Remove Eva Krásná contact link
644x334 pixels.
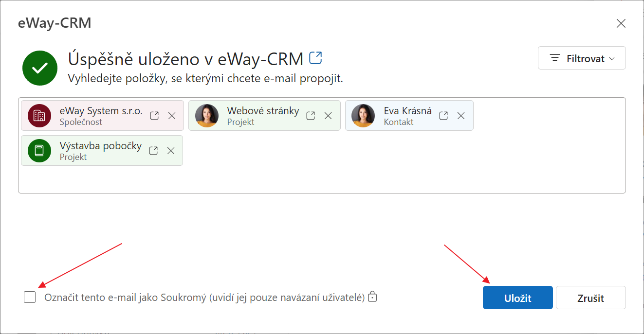461,116
